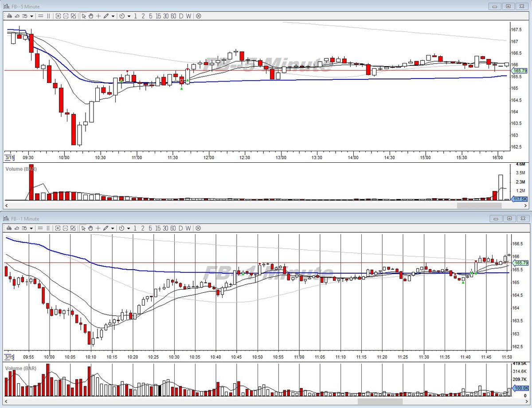Select the crosshair tool in 1 Minute chart
Image resolution: width=532 pixels, height=408 pixels.
[x=98, y=228]
